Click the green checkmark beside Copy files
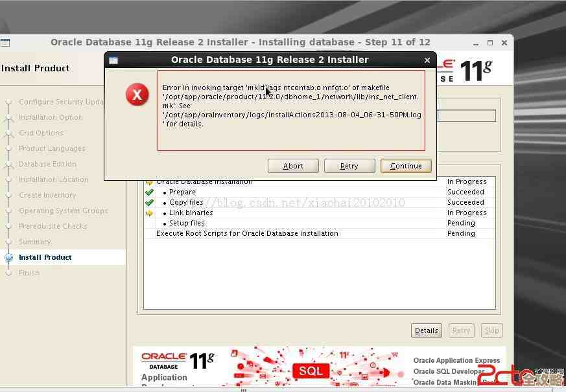 [x=150, y=203]
